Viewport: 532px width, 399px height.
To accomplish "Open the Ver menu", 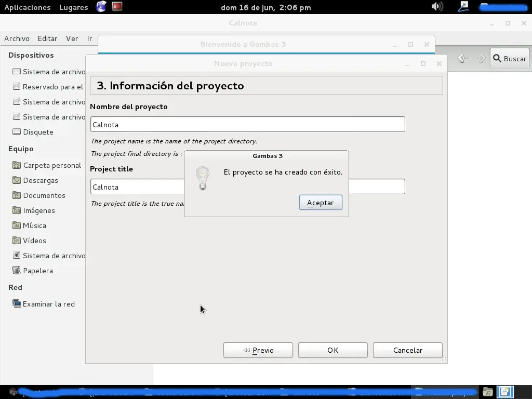I will click(72, 38).
